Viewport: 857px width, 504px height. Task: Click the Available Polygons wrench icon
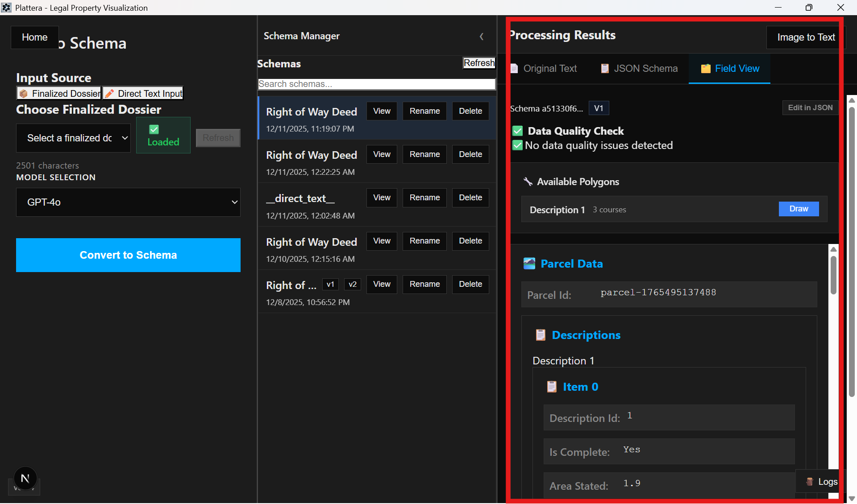click(528, 182)
